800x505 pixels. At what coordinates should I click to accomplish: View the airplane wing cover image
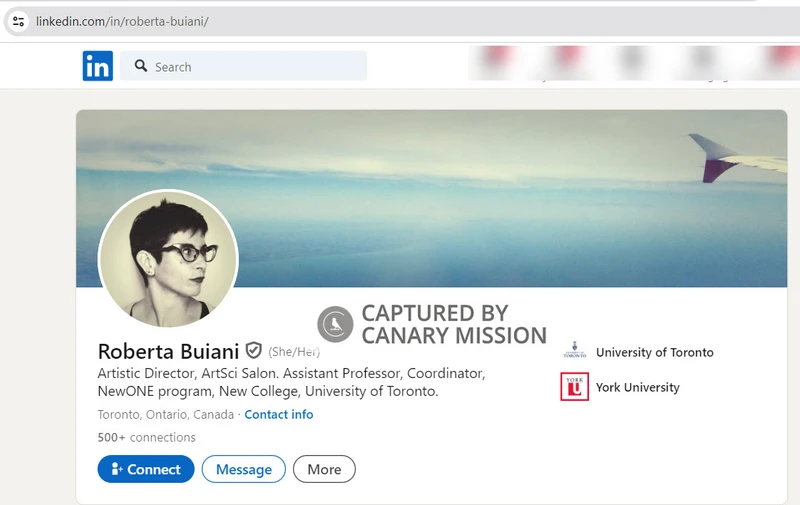click(x=432, y=198)
